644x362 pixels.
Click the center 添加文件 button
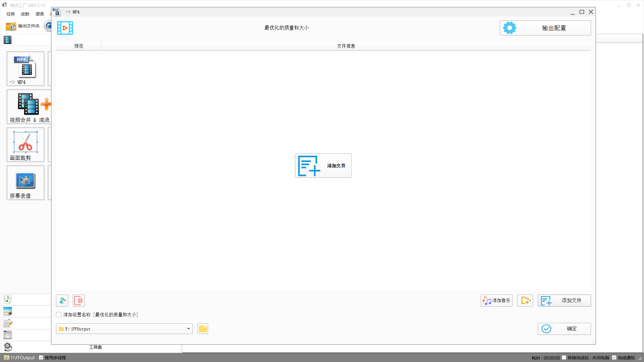[x=323, y=166]
